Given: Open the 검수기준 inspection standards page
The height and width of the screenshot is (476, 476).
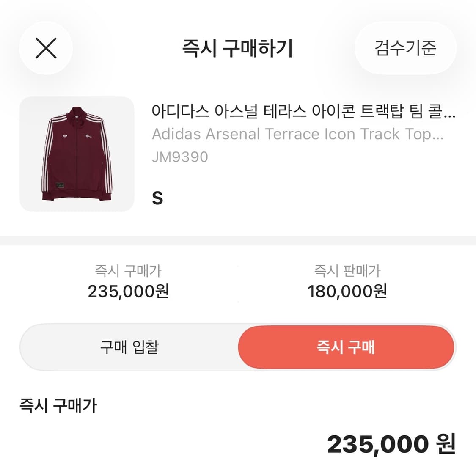Looking at the screenshot, I should click(405, 49).
